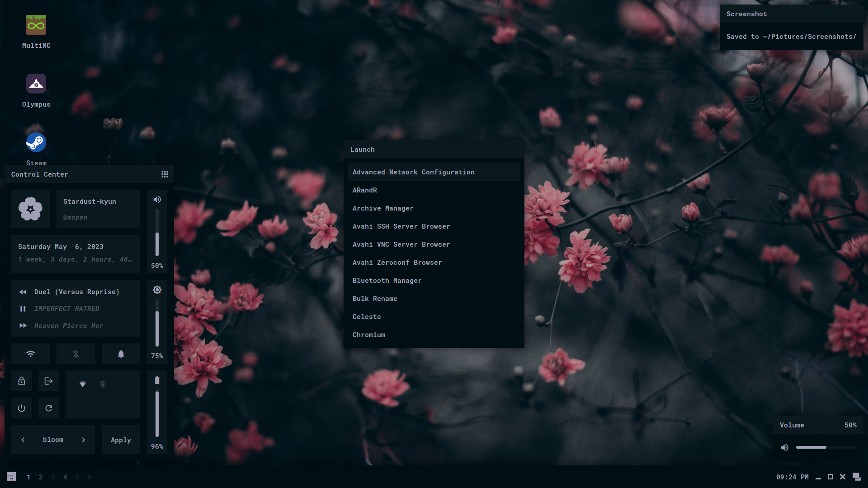The height and width of the screenshot is (488, 868).
Task: Select Bluetooth Manager in Launch menu
Action: point(387,281)
